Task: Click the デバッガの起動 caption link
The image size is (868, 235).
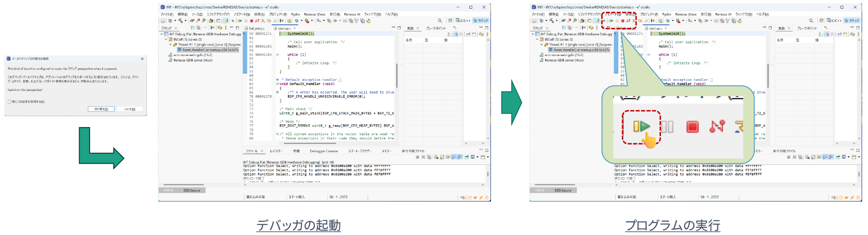Action: (x=298, y=225)
